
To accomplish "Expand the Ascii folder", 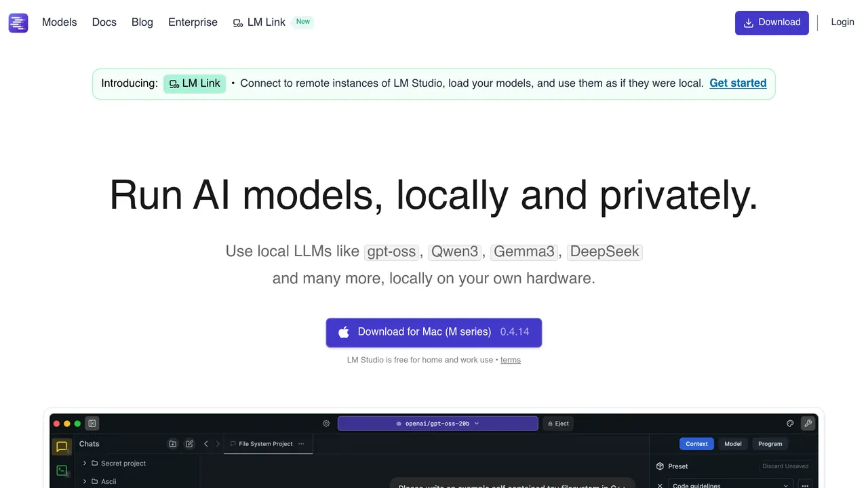I will [x=85, y=481].
